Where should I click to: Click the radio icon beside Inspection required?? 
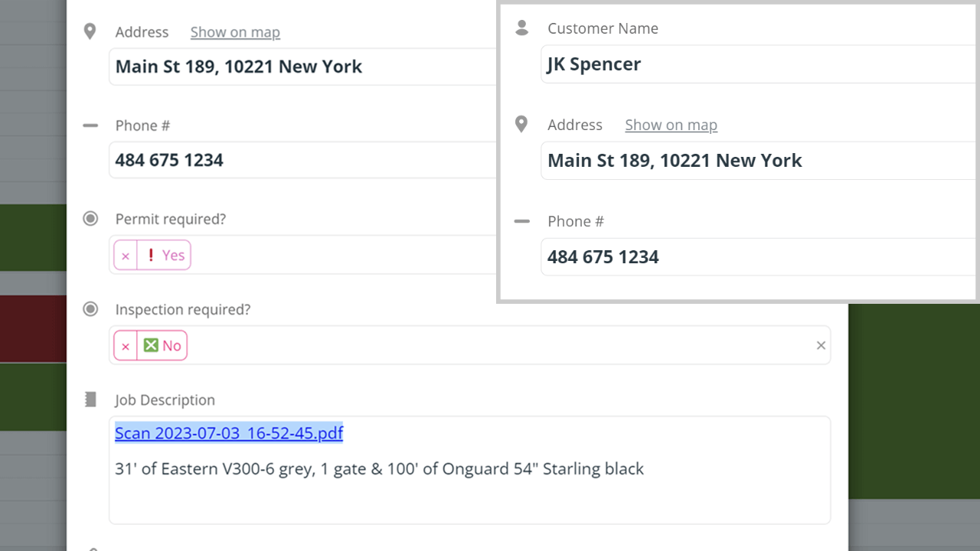point(90,309)
